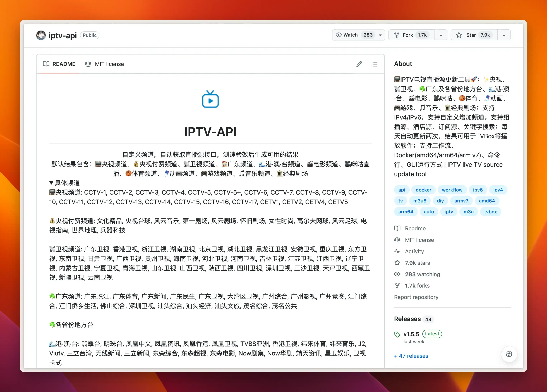547x392 pixels.
Task: Click the star icon beside 7.9k stars
Action: click(397, 263)
